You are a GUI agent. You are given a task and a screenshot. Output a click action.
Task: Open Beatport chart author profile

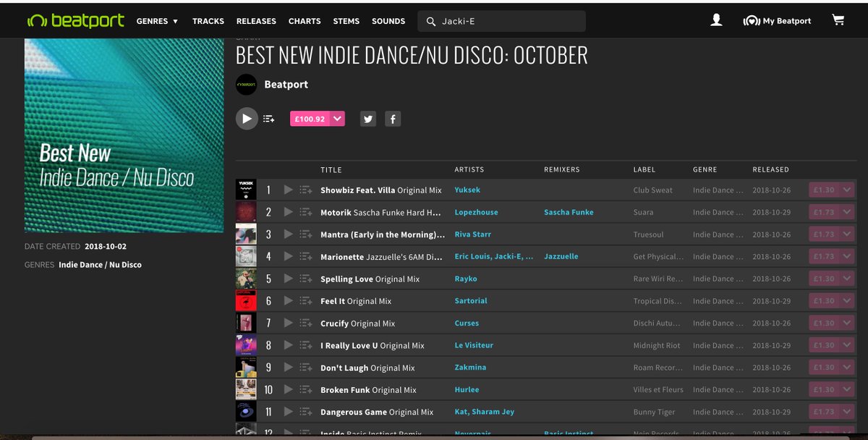(x=286, y=85)
